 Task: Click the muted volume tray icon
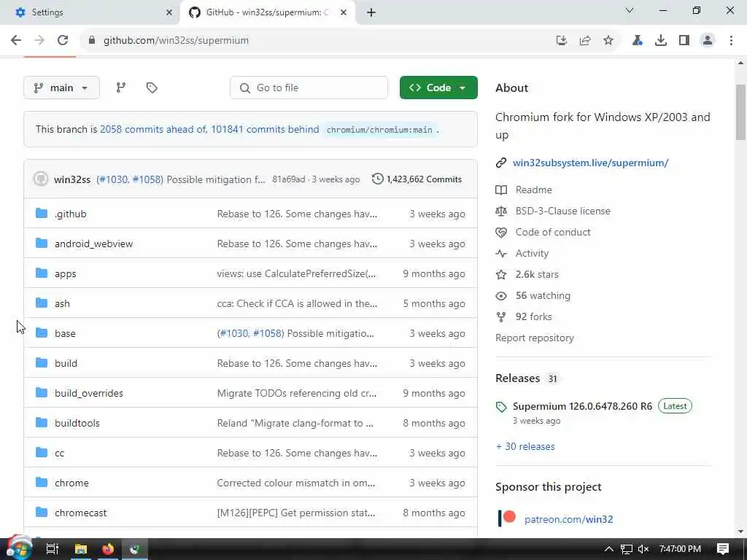643,549
